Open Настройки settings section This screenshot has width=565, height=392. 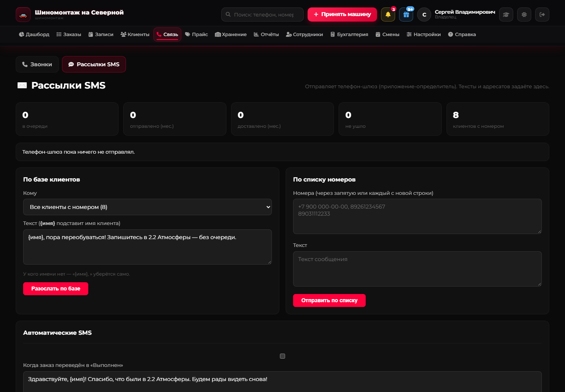424,34
